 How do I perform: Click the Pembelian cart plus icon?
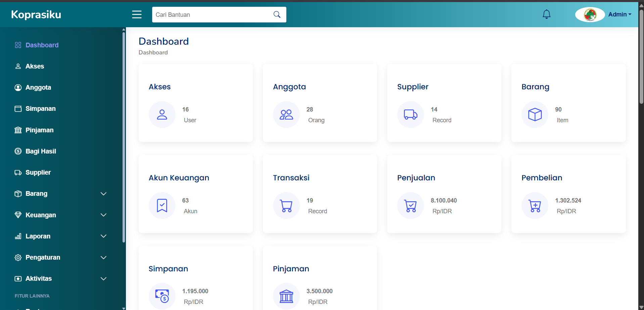point(535,206)
